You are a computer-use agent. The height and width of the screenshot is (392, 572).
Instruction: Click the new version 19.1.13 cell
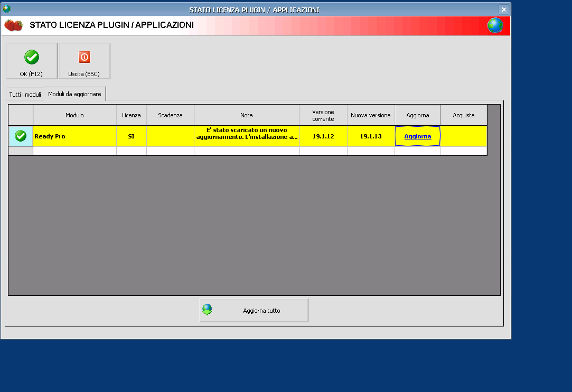[371, 136]
